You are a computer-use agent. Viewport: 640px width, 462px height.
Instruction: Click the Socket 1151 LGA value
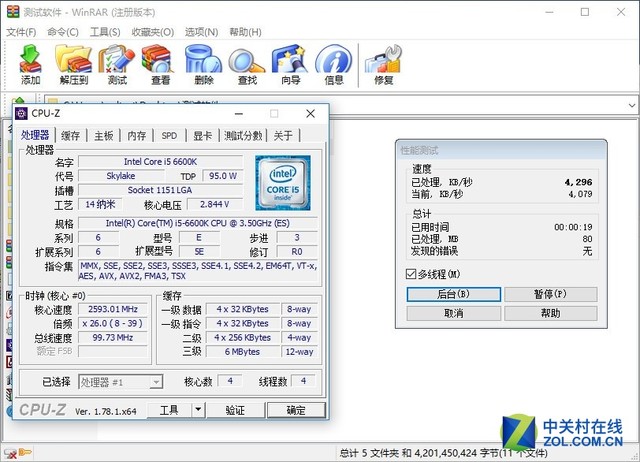[x=160, y=190]
